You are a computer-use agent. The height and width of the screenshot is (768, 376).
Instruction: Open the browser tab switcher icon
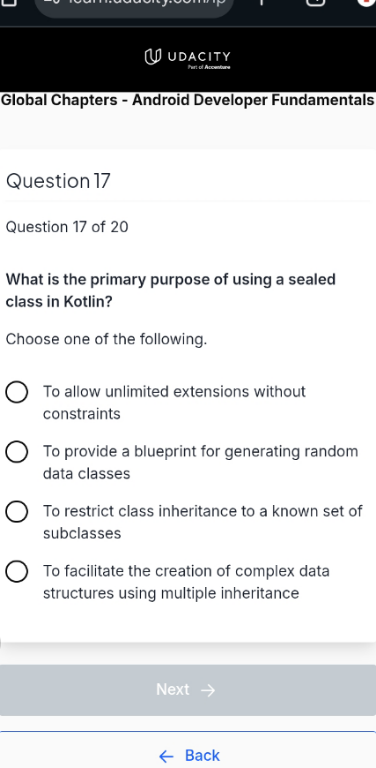(316, 2)
